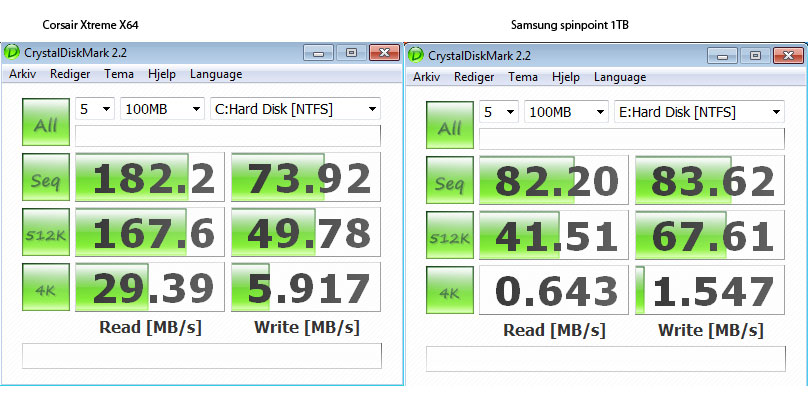Open Arkiv menu in the left window
The width and height of the screenshot is (808, 396).
point(23,74)
